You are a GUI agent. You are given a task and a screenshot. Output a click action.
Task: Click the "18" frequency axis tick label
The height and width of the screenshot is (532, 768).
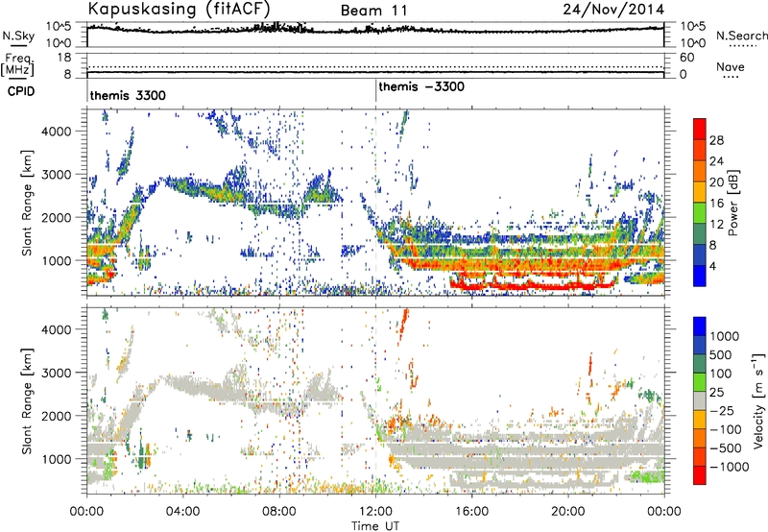pos(64,58)
